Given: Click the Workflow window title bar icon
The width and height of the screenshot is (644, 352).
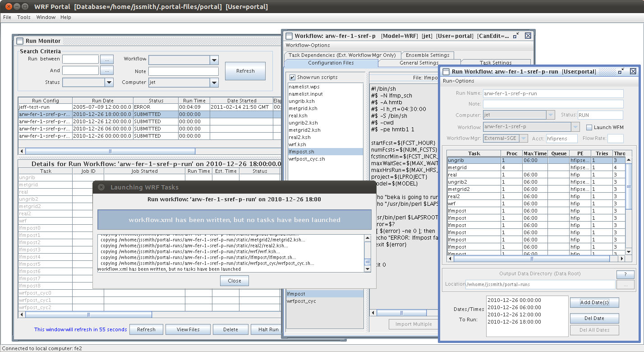Looking at the screenshot, I should pyautogui.click(x=289, y=36).
